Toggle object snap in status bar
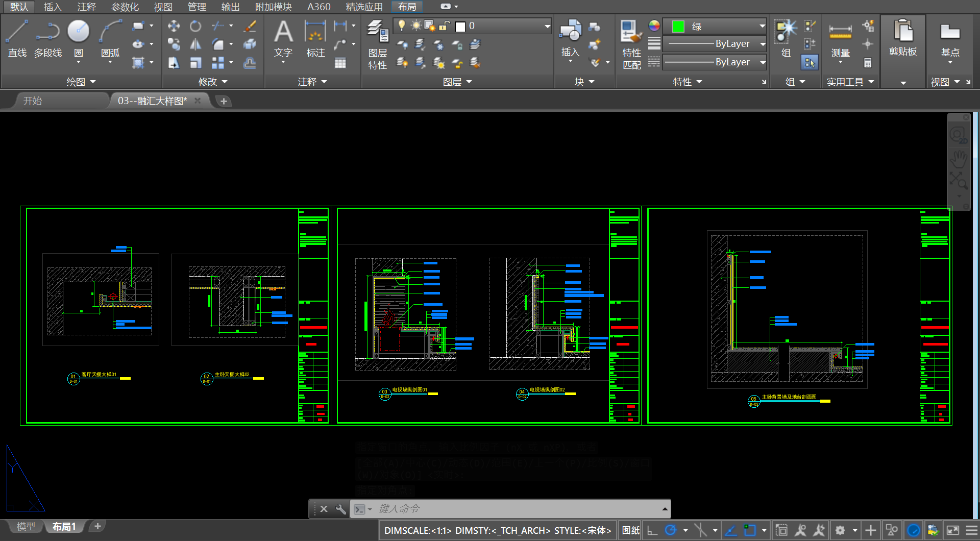980x541 pixels. point(750,530)
